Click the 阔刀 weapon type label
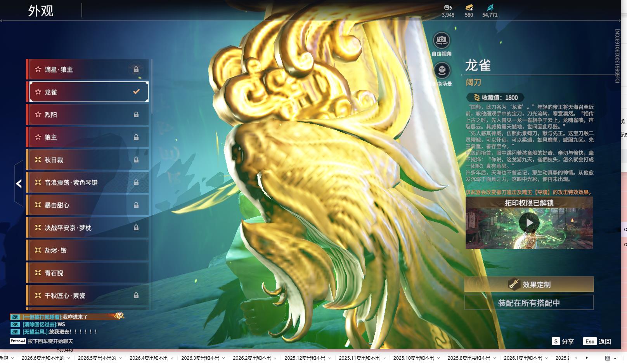The image size is (627, 364). click(473, 82)
